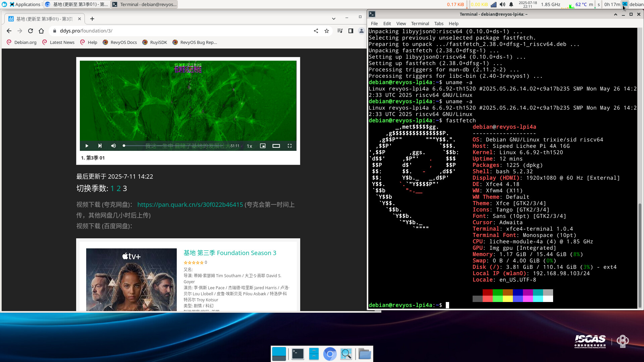The image size is (644, 362).
Task: Switch to season 2
Action: pos(118,188)
